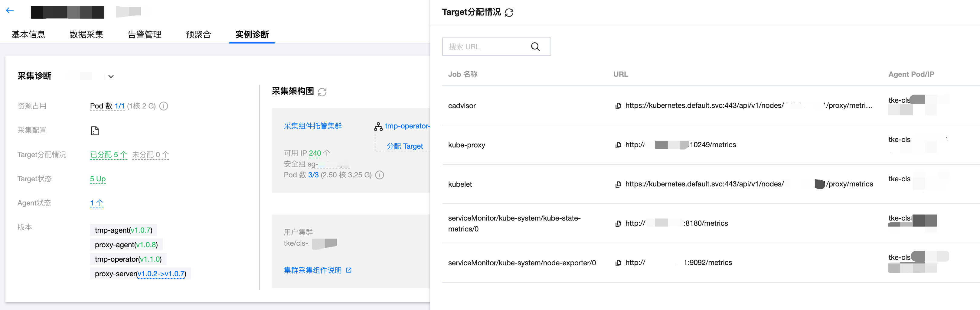Click the 5 Up target status link

[x=98, y=179]
